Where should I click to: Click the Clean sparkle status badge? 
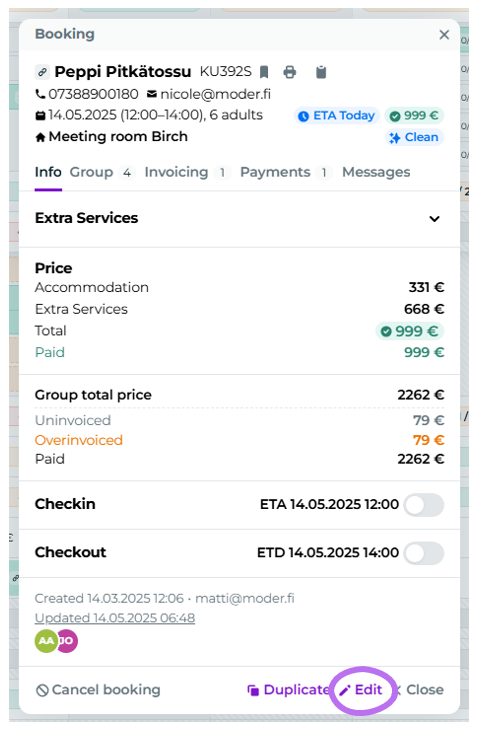[414, 138]
